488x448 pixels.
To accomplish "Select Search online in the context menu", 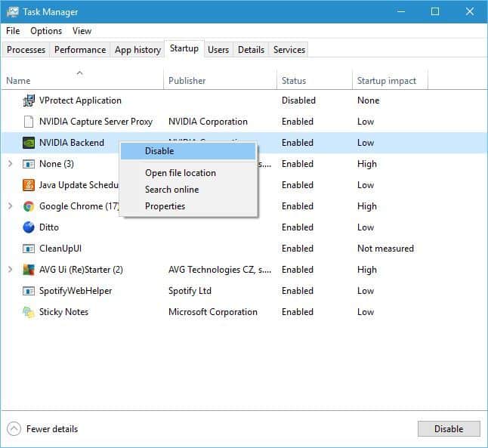I will (172, 190).
